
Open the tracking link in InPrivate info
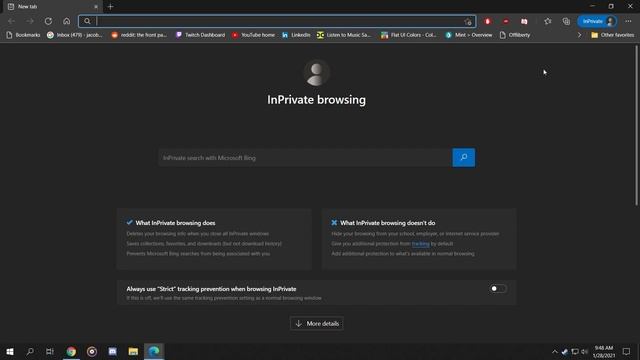point(420,244)
